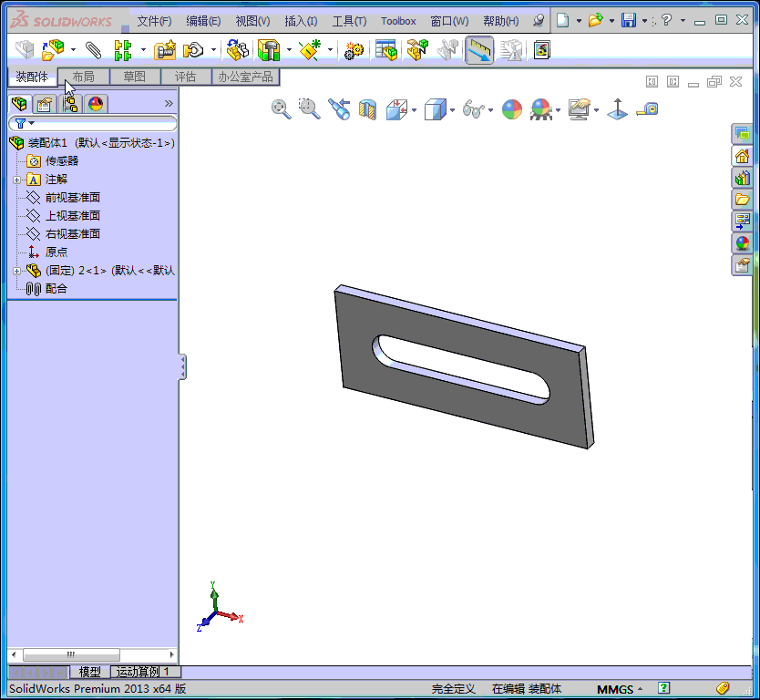Click the Reference Geometry icon
This screenshot has width=760, height=700.
pyautogui.click(x=310, y=50)
